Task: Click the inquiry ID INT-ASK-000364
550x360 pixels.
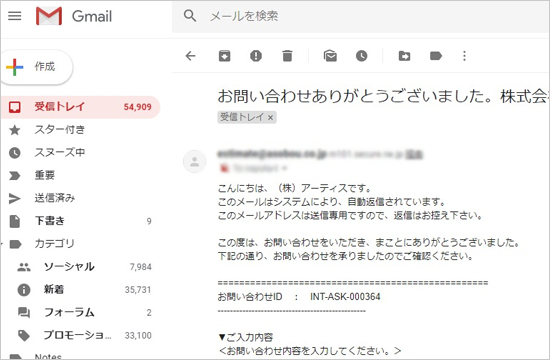Action: point(345,297)
